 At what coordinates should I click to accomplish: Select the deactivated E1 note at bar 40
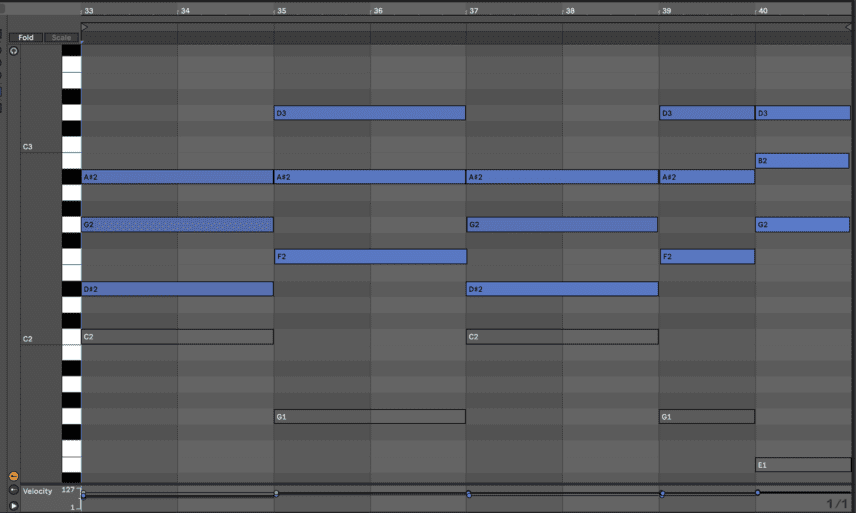click(x=803, y=465)
